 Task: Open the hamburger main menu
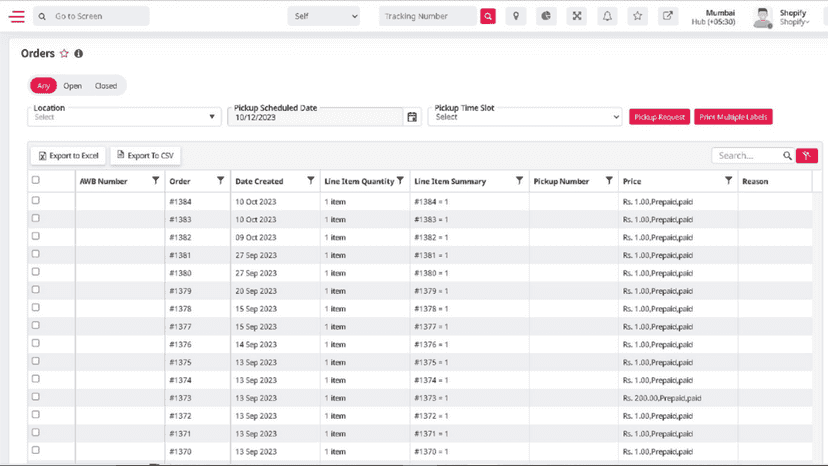(x=16, y=16)
